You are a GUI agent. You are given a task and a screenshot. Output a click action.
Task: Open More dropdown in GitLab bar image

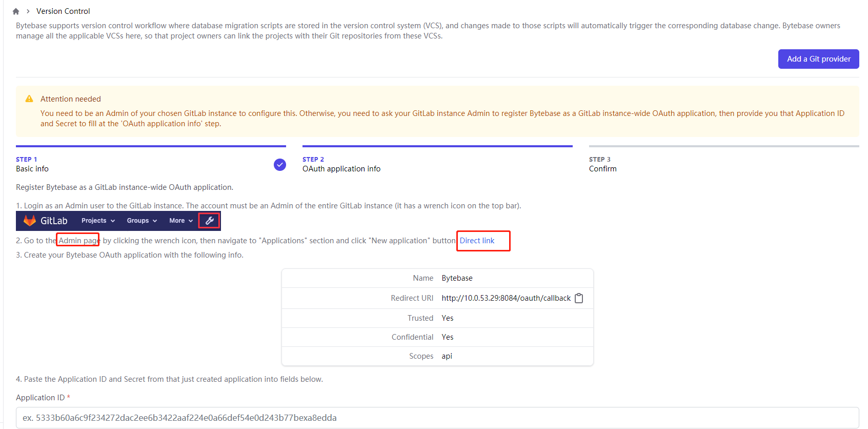click(x=181, y=221)
